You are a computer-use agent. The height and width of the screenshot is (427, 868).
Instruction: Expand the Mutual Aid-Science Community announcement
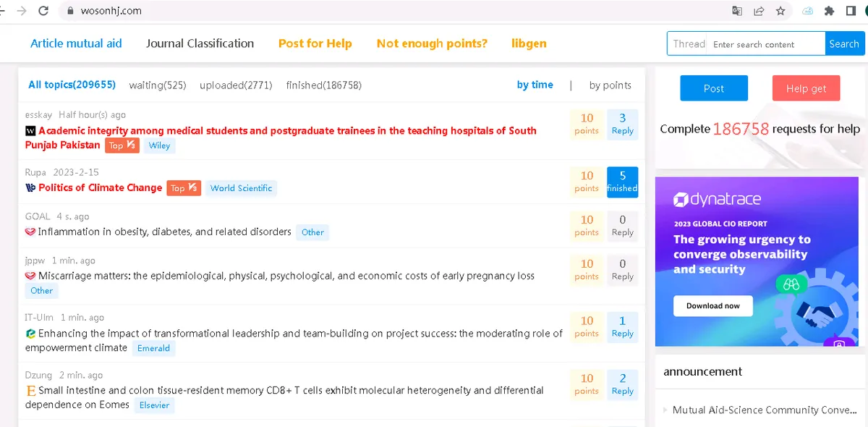click(765, 410)
